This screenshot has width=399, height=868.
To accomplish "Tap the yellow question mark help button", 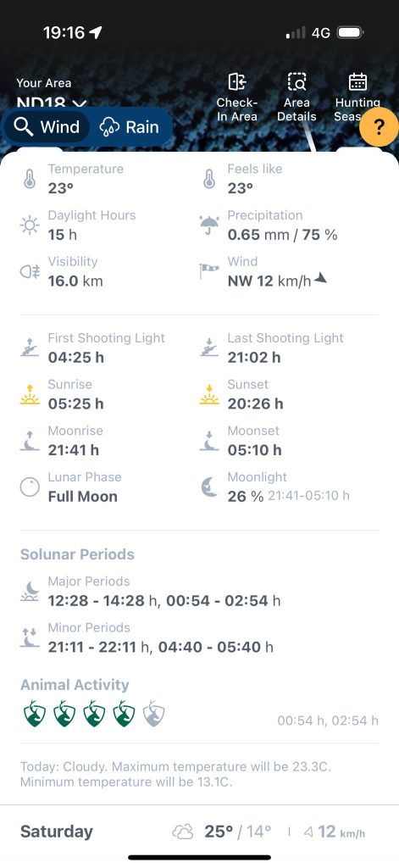I will [x=379, y=127].
